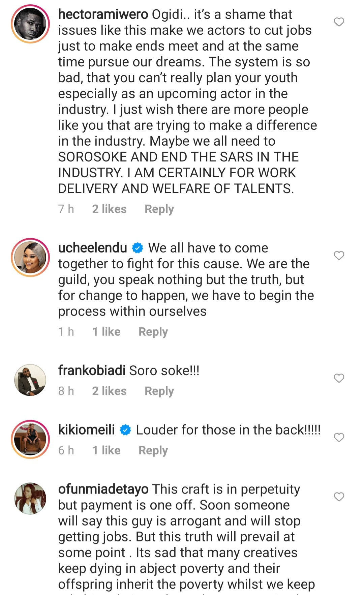
Task: Tap the heart on ucheelendu's comment
Action: (x=339, y=256)
